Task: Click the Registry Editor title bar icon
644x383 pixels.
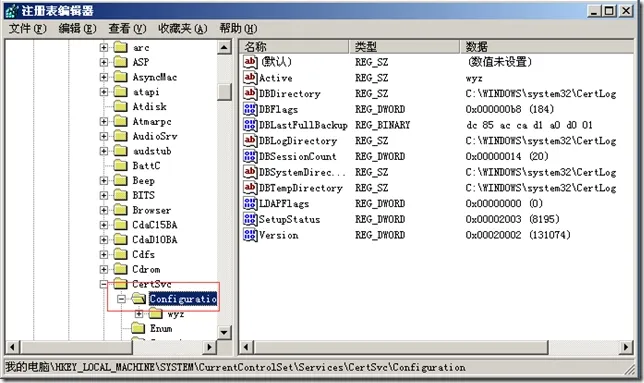Action: 12,10
